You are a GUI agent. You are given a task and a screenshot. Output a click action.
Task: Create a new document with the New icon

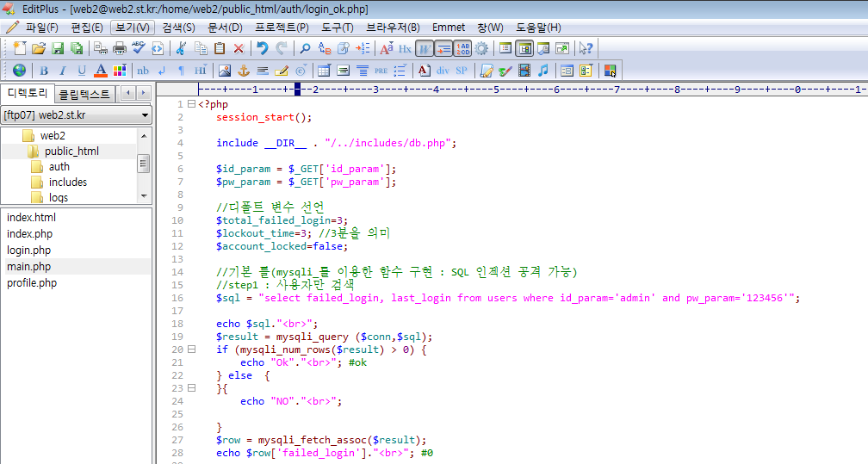[x=19, y=49]
